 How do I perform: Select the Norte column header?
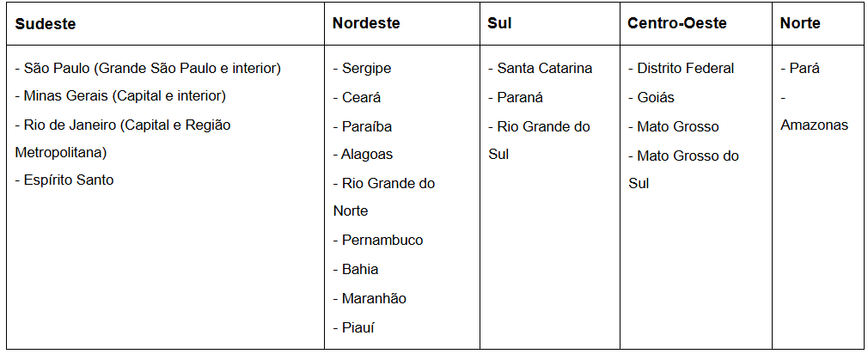coord(800,23)
